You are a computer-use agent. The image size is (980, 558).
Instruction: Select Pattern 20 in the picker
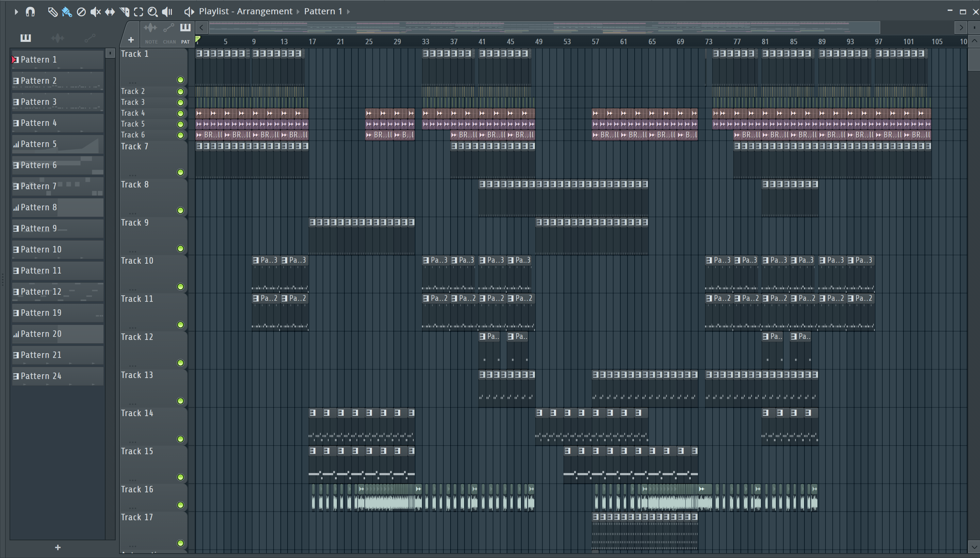[58, 334]
